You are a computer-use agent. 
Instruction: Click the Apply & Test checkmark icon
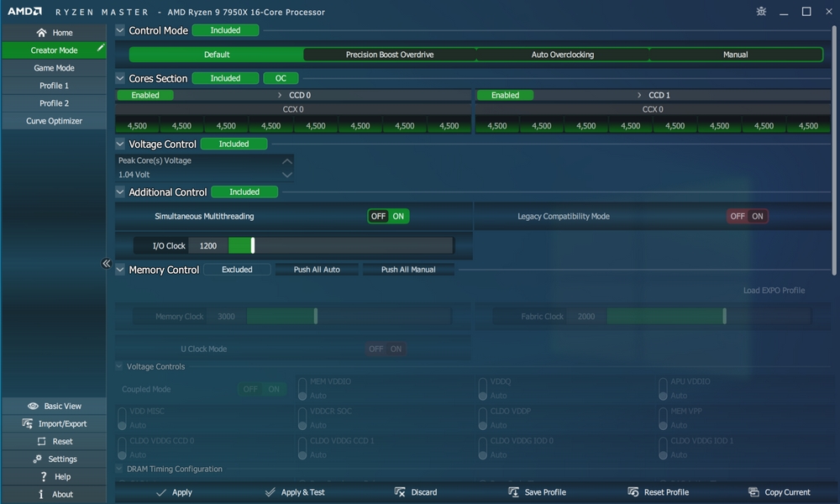click(270, 492)
